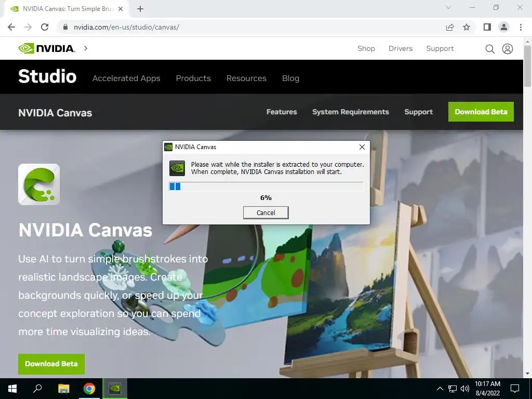Viewport: 532px width, 399px height.
Task: Open the Chrome profile avatar
Action: point(504,27)
